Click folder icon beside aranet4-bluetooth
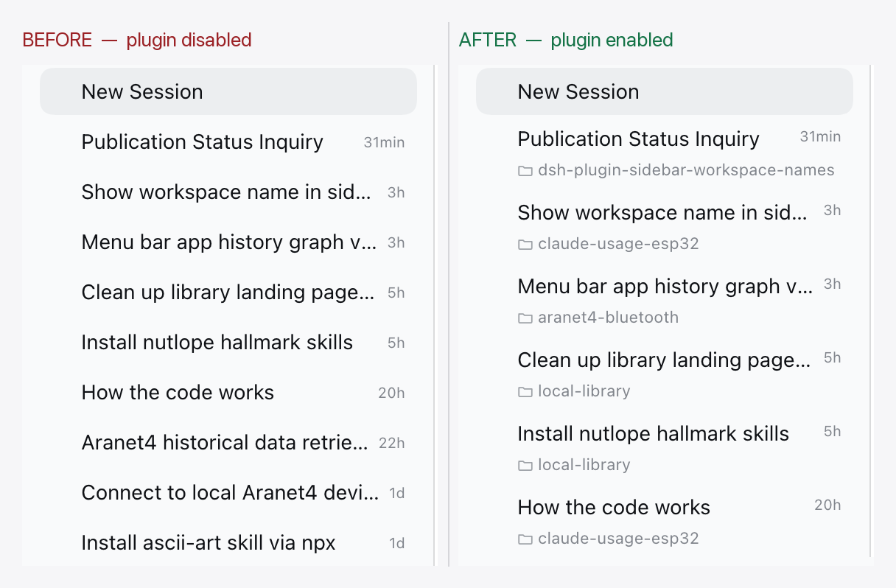Image resolution: width=896 pixels, height=588 pixels. click(x=525, y=318)
